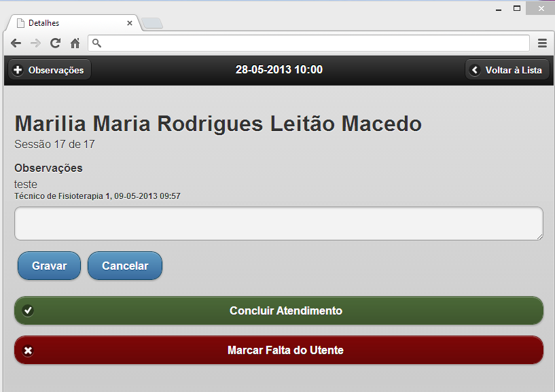Click the Cancelar button

(125, 266)
